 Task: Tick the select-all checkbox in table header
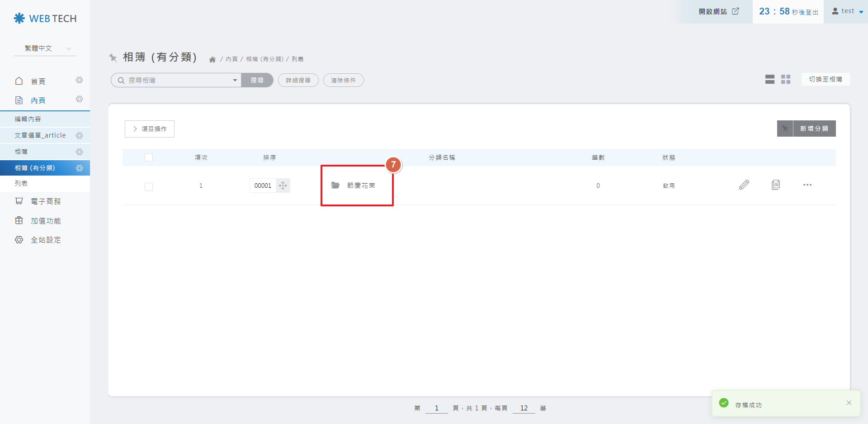tap(149, 157)
